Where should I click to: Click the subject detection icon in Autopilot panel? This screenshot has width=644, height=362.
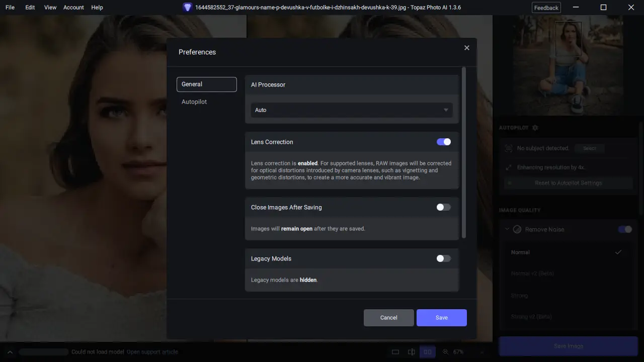508,148
